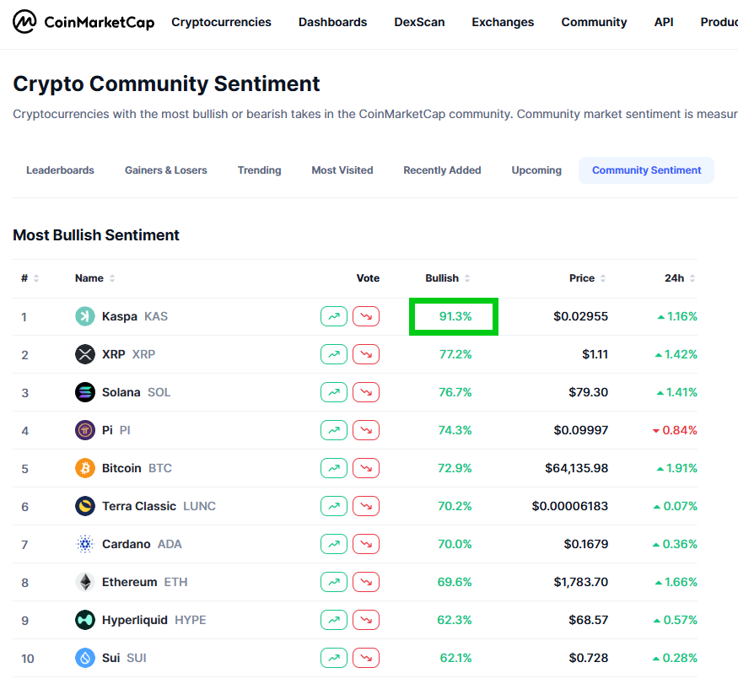Vote bearish on Hyperliquid

[x=366, y=620]
